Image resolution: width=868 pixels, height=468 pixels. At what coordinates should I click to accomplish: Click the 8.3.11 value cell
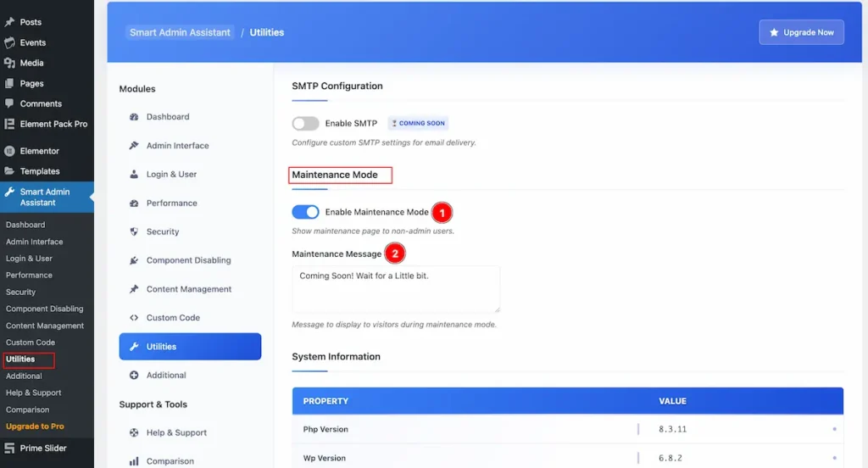pos(672,430)
